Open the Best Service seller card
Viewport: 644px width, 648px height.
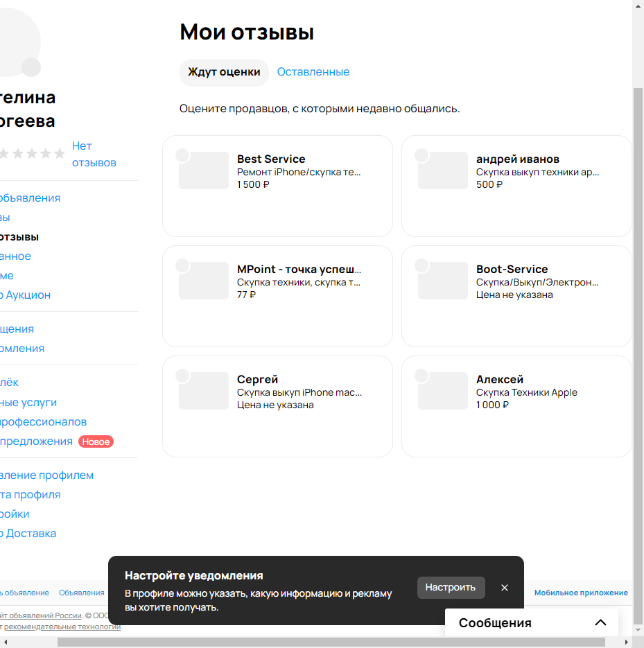[277, 186]
